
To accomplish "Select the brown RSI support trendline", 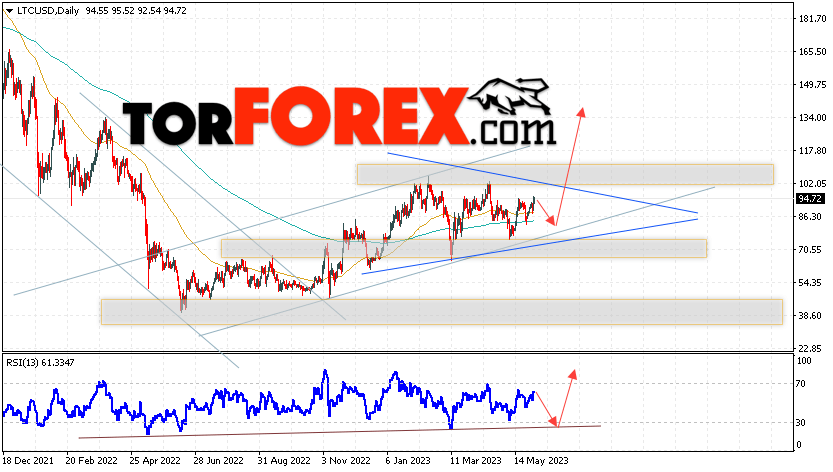I will point(340,432).
